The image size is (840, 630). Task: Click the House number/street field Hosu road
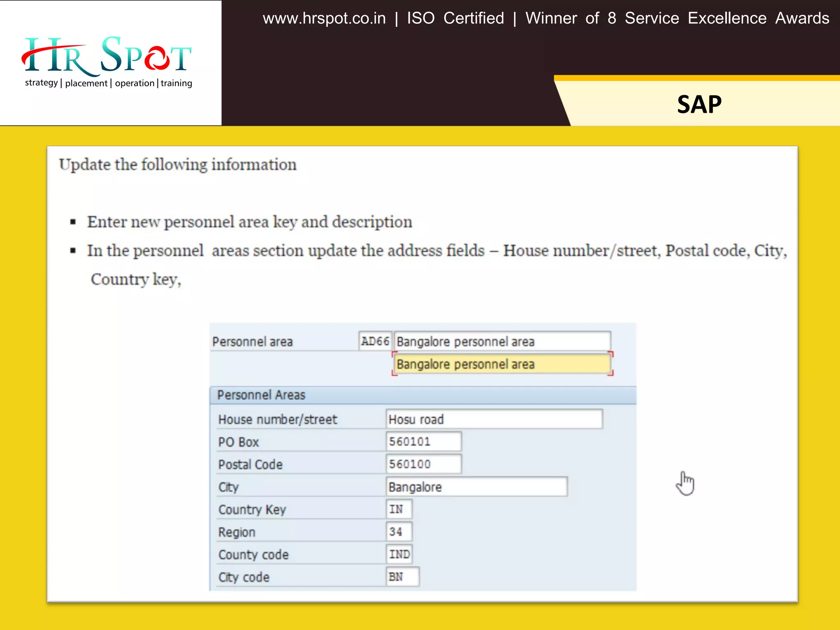494,419
